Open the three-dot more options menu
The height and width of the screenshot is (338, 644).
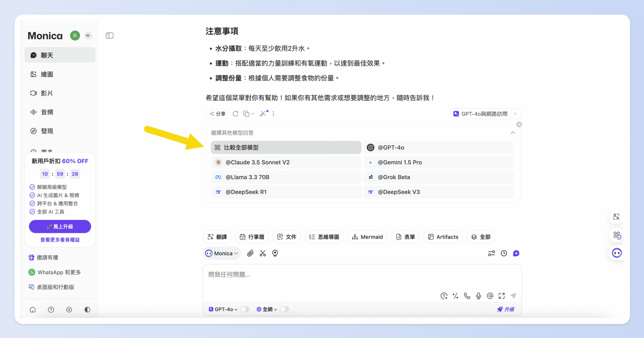(x=273, y=114)
